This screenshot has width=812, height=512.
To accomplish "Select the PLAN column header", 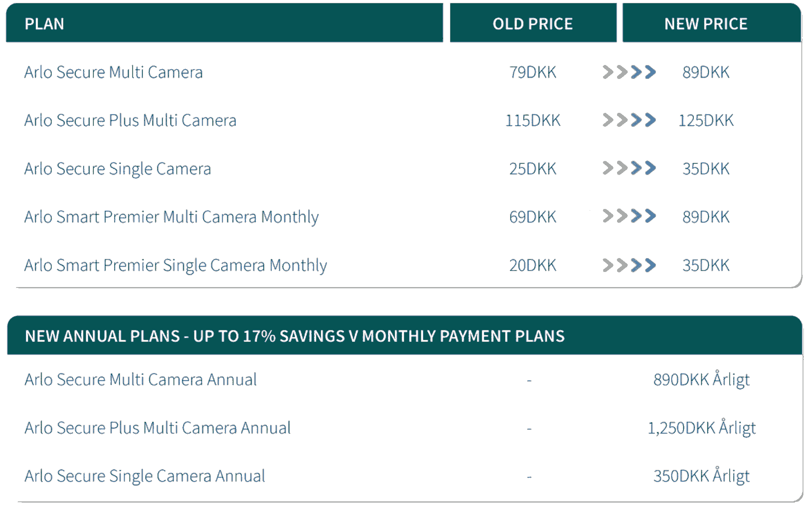I will coord(44,24).
